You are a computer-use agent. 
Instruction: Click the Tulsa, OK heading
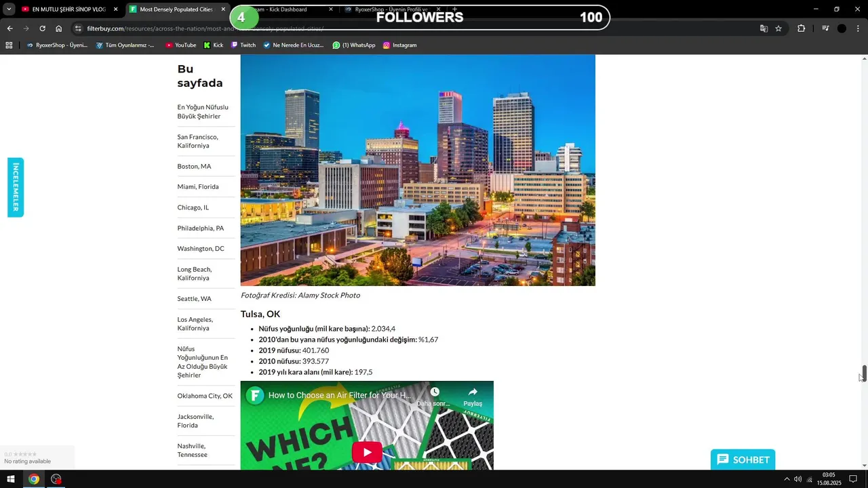click(x=260, y=314)
